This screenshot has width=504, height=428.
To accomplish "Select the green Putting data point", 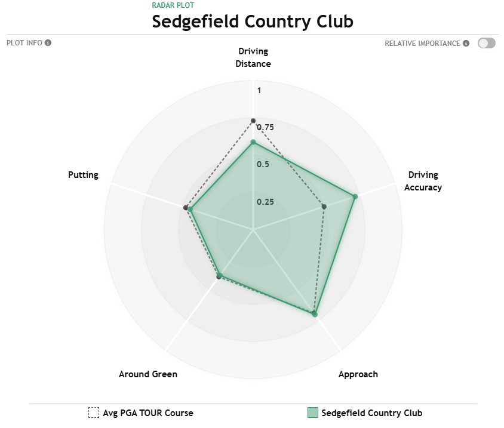I will [x=190, y=210].
